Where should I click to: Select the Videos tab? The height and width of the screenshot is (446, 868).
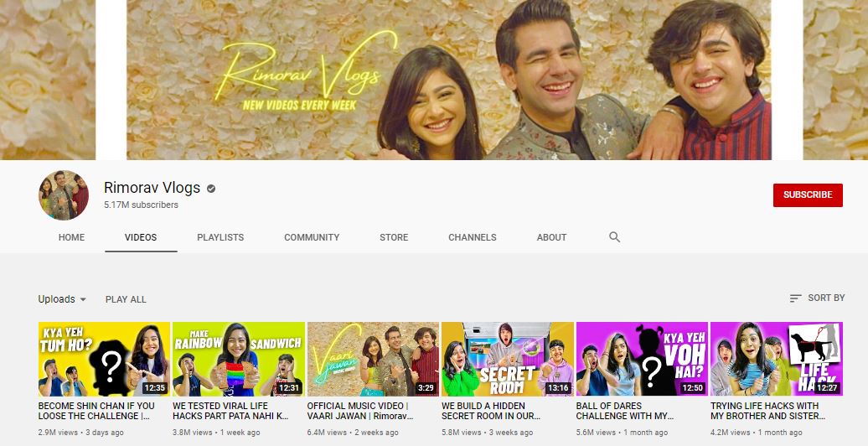pyautogui.click(x=141, y=237)
